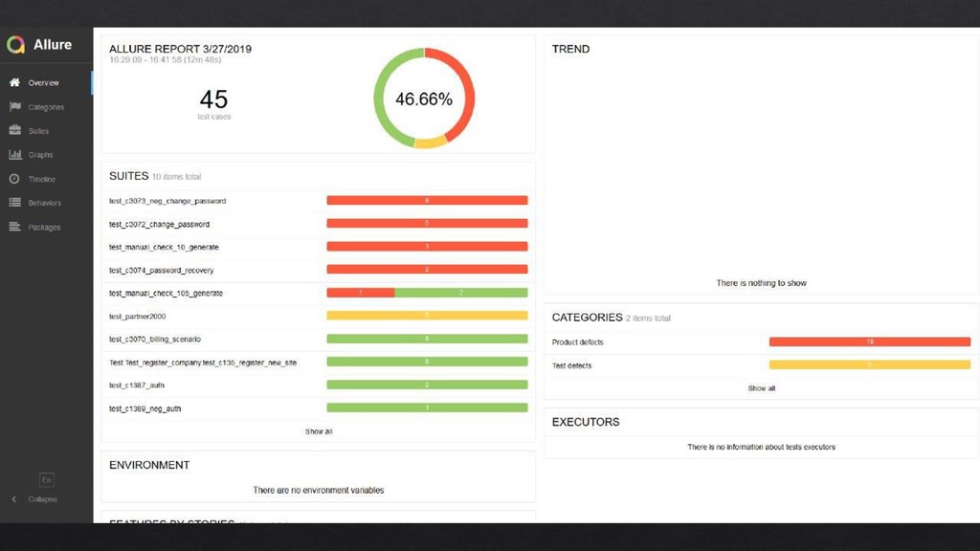The image size is (980, 551).
Task: Click green bar of test_c3070_billing_scenario
Action: [x=427, y=339]
